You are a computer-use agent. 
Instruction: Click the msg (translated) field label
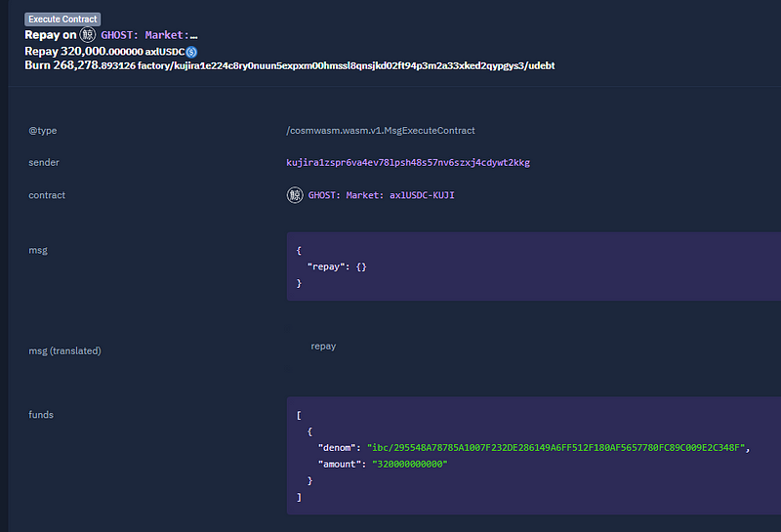pyautogui.click(x=64, y=350)
